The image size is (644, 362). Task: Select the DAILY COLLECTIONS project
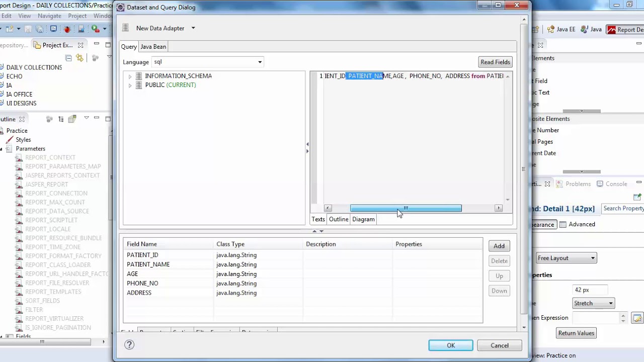pyautogui.click(x=34, y=67)
